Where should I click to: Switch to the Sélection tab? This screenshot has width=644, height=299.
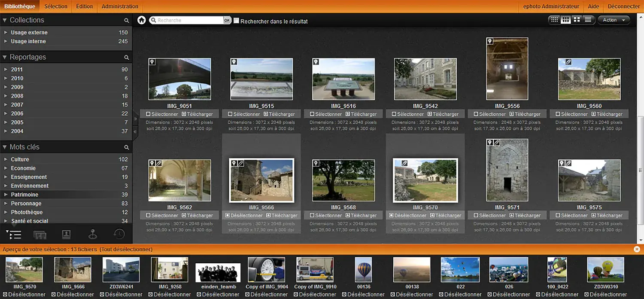pyautogui.click(x=56, y=6)
